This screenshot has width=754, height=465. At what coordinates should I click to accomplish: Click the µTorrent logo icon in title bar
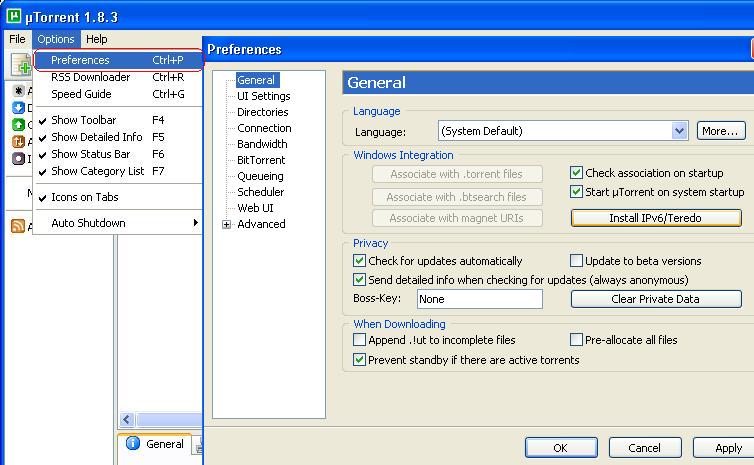click(x=14, y=16)
